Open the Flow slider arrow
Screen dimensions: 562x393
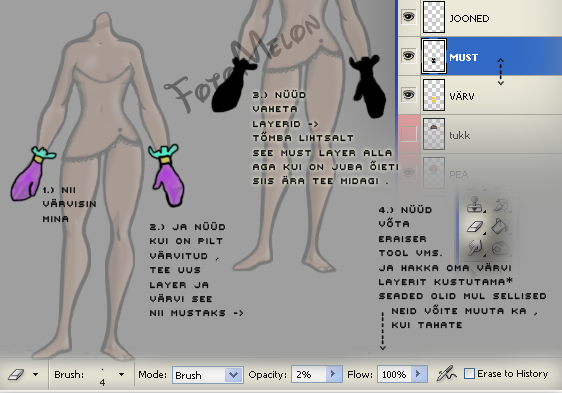418,374
